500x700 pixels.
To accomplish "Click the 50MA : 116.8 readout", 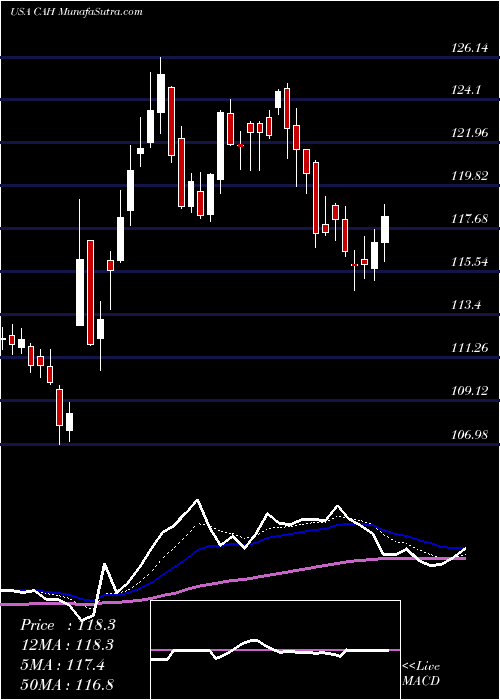I will 67,684.
